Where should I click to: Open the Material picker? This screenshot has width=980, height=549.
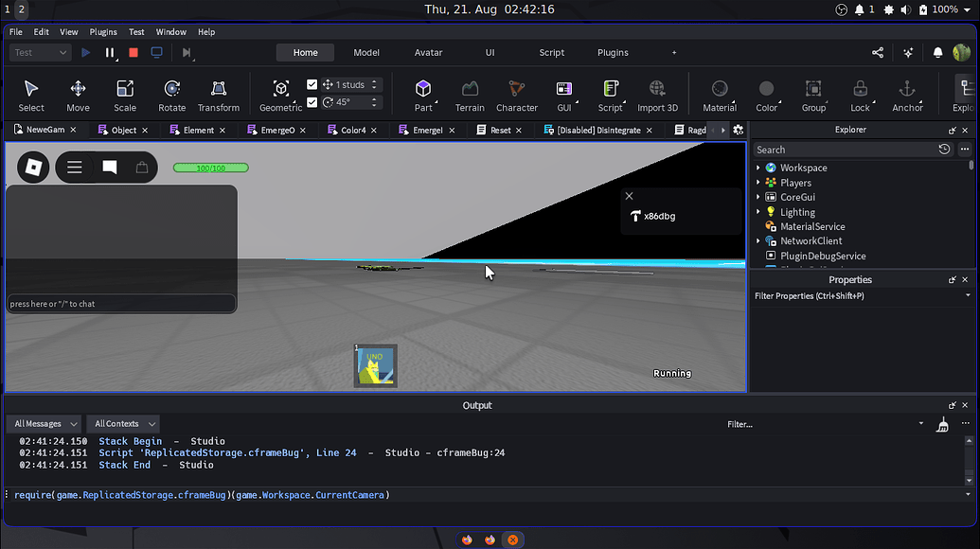click(x=720, y=96)
